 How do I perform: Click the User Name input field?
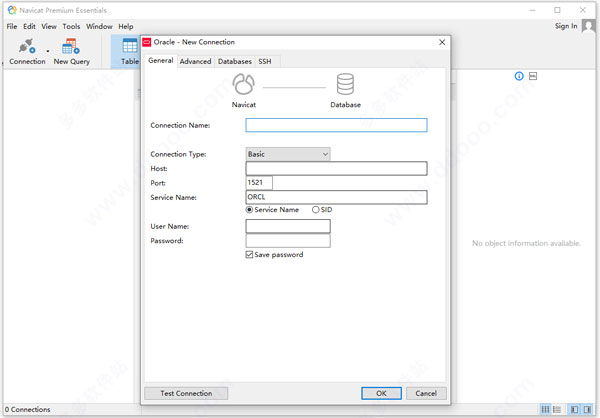[288, 226]
